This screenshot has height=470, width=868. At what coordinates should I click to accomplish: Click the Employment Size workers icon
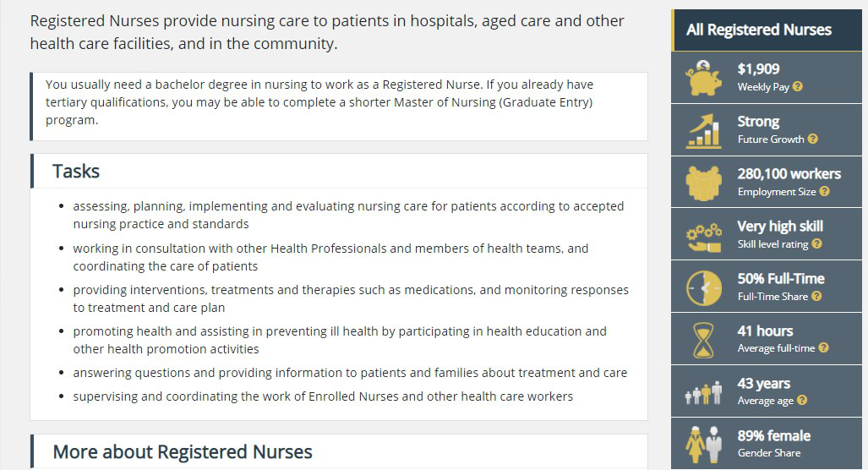(704, 182)
